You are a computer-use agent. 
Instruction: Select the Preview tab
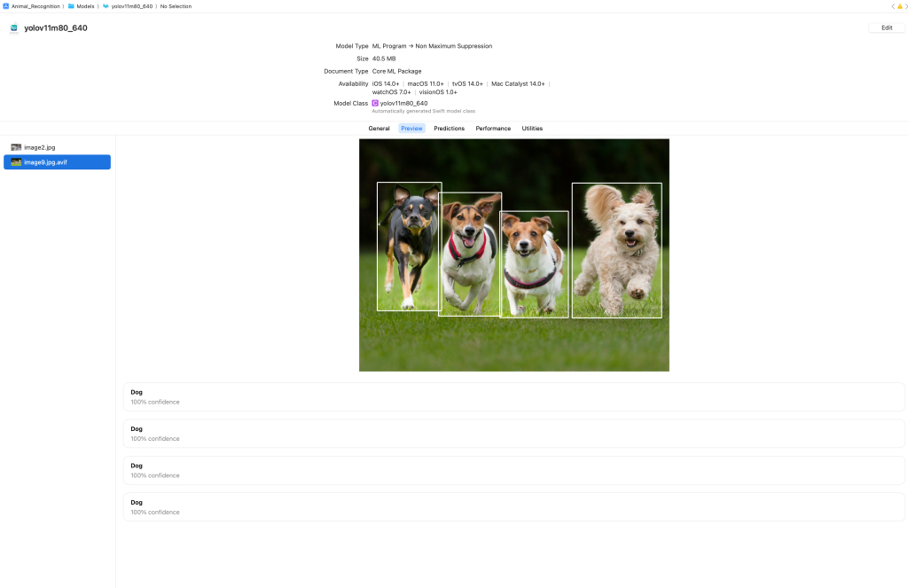coord(411,129)
